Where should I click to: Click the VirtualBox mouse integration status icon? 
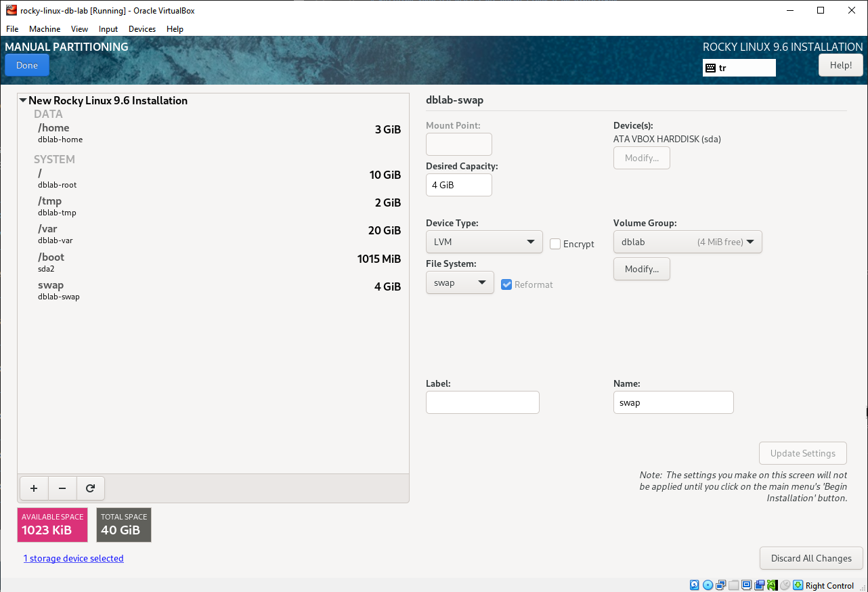pos(785,585)
